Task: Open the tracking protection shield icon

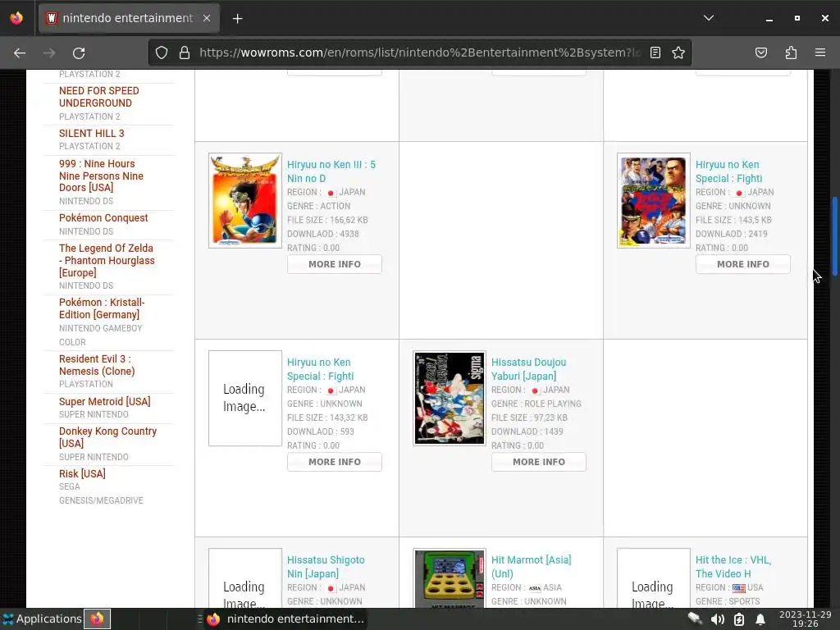Action: coord(162,52)
